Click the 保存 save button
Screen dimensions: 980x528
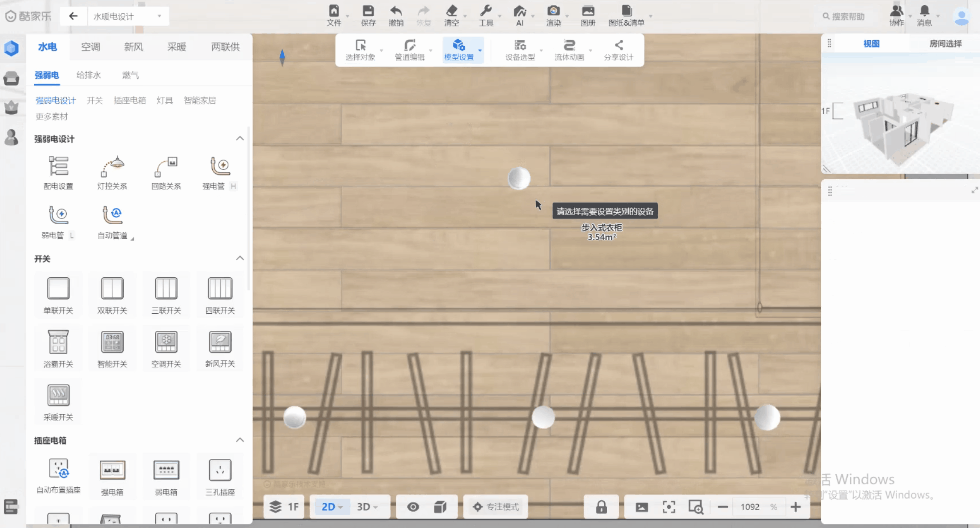(x=368, y=15)
